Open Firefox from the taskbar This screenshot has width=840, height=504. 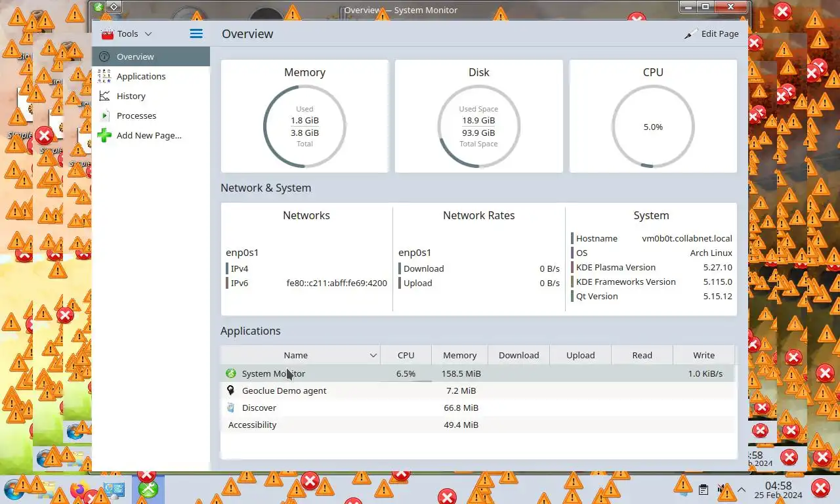(x=79, y=489)
